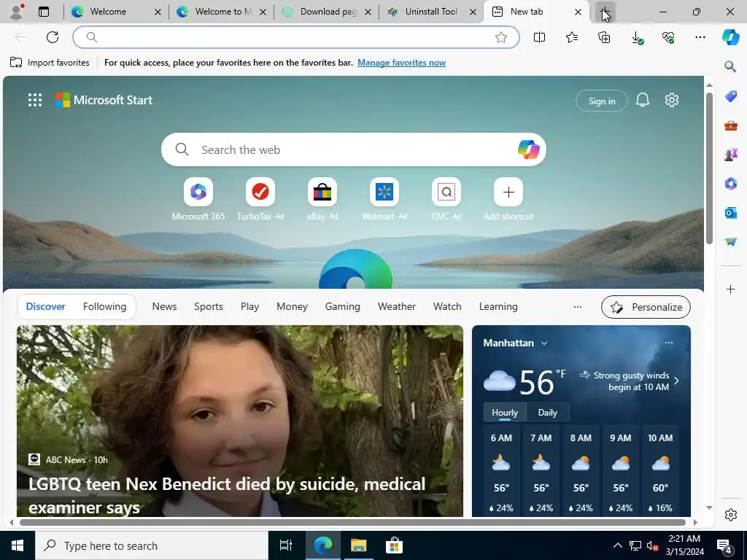
Task: Switch to the Welcome tab
Action: pyautogui.click(x=108, y=12)
